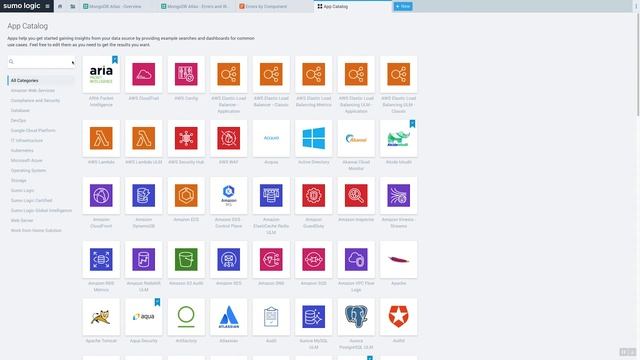Open the Atlassian app tile
The width and height of the screenshot is (640, 360).
pos(228,317)
